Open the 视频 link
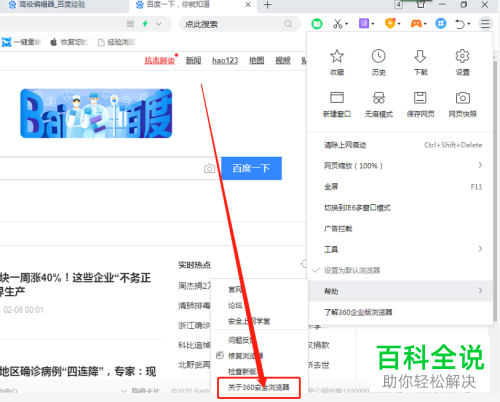500x402 pixels. coord(283,61)
